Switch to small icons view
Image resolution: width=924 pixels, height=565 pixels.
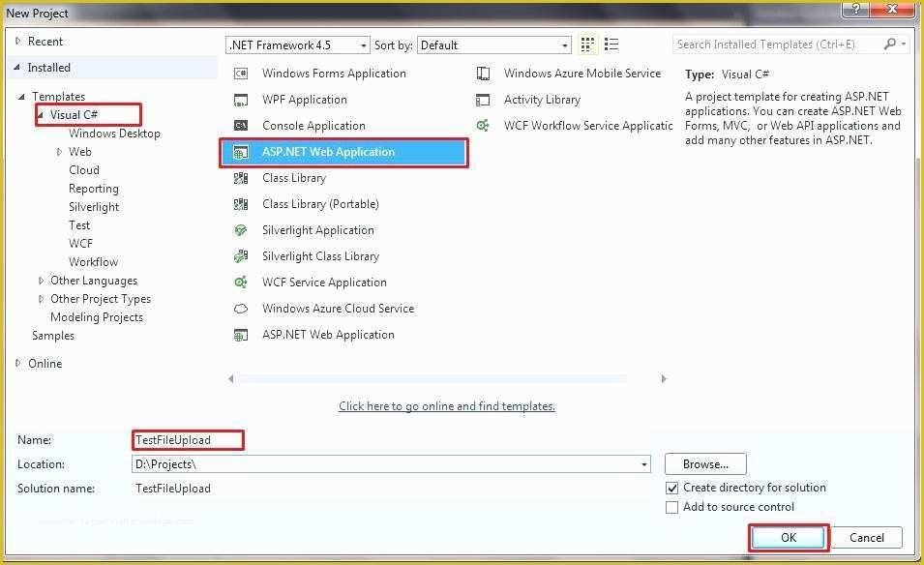(x=587, y=45)
